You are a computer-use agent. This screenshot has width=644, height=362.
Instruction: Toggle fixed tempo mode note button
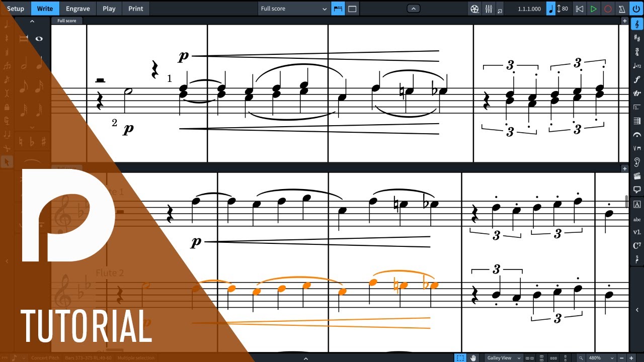coord(550,9)
